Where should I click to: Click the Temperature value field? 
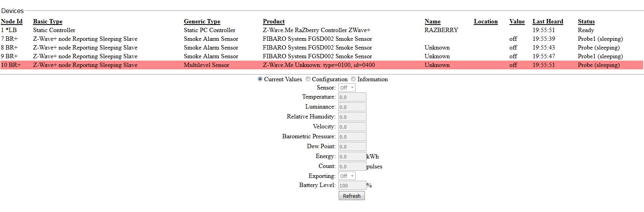coord(352,97)
